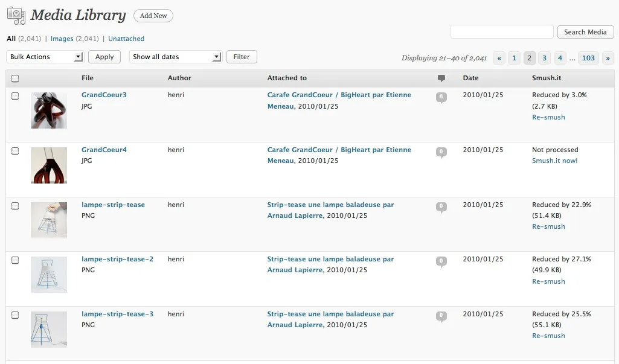Open the lampe-strip-tease thumbnail image
This screenshot has height=364, width=619.
tap(49, 220)
